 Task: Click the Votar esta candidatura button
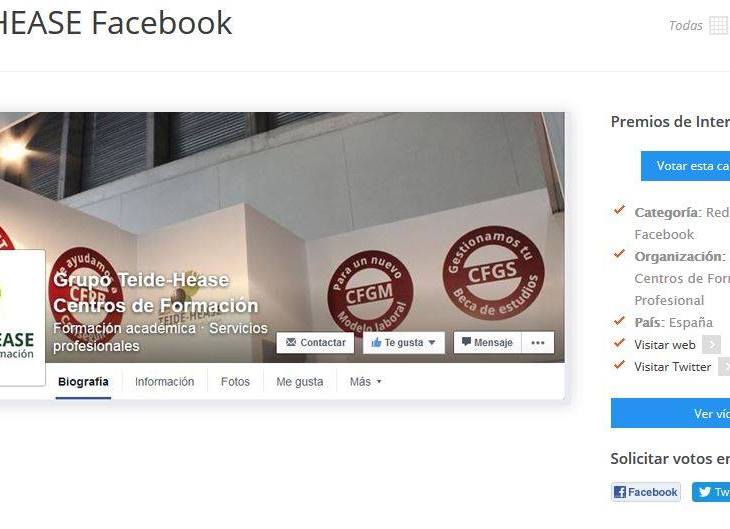(685, 166)
